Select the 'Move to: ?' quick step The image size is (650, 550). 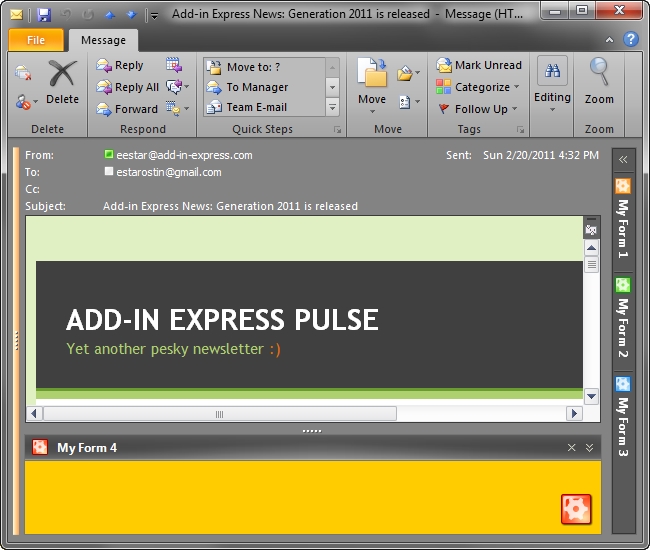click(265, 67)
